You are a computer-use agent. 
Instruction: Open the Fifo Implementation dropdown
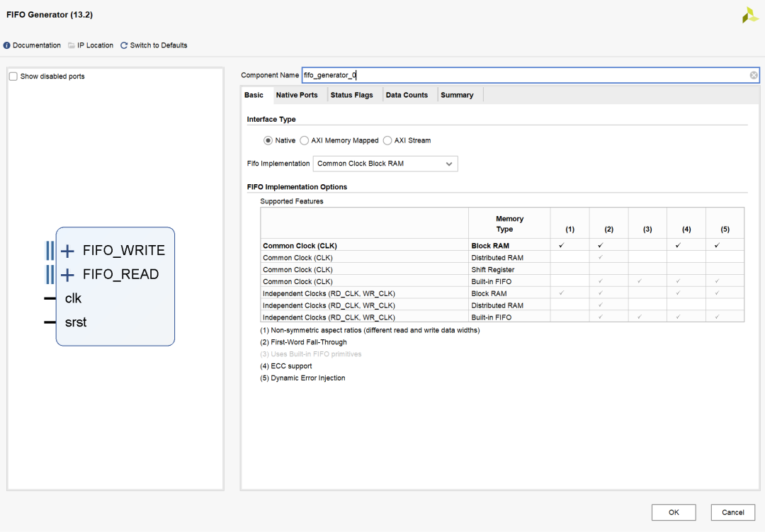click(x=385, y=164)
